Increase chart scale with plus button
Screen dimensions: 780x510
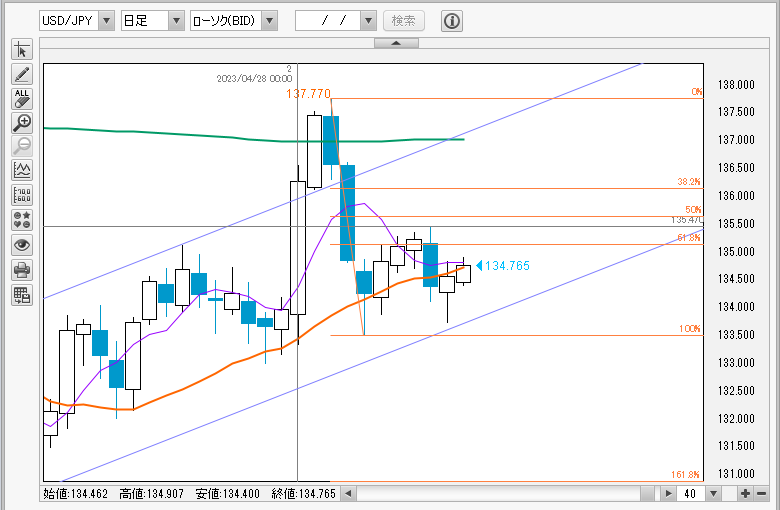[745, 494]
